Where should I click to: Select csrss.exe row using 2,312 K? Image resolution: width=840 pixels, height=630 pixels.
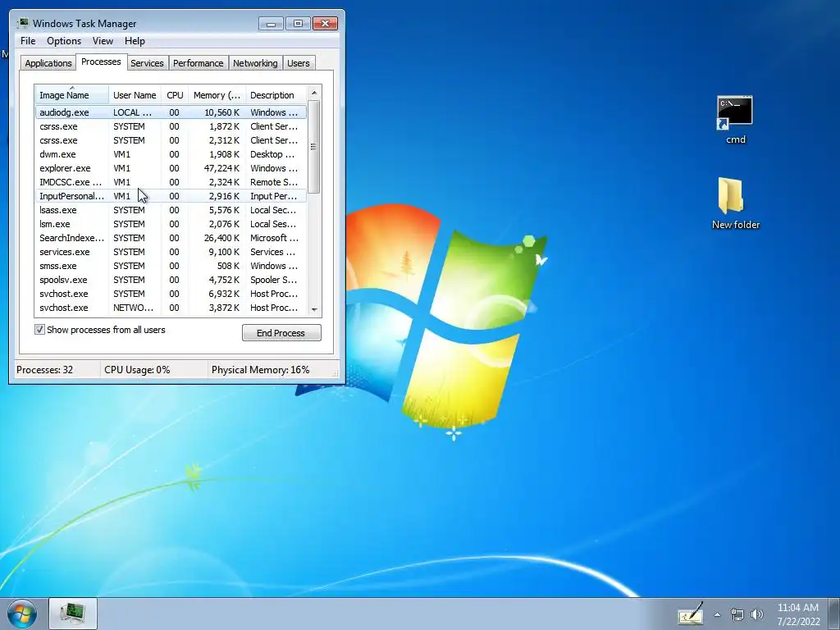click(x=171, y=139)
